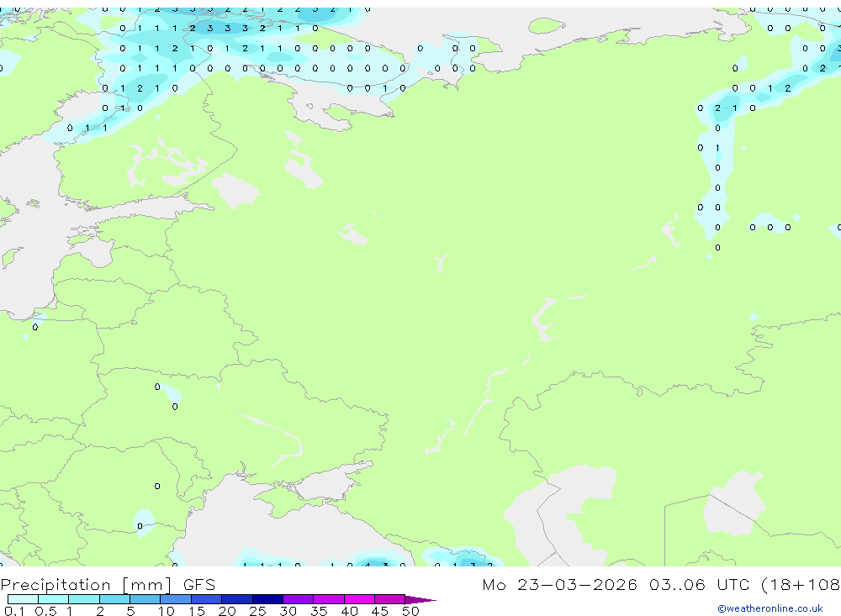Viewport: 841px width, 616px height.
Task: Click the 20–25 mm dark blue swatch
Action: [x=237, y=599]
